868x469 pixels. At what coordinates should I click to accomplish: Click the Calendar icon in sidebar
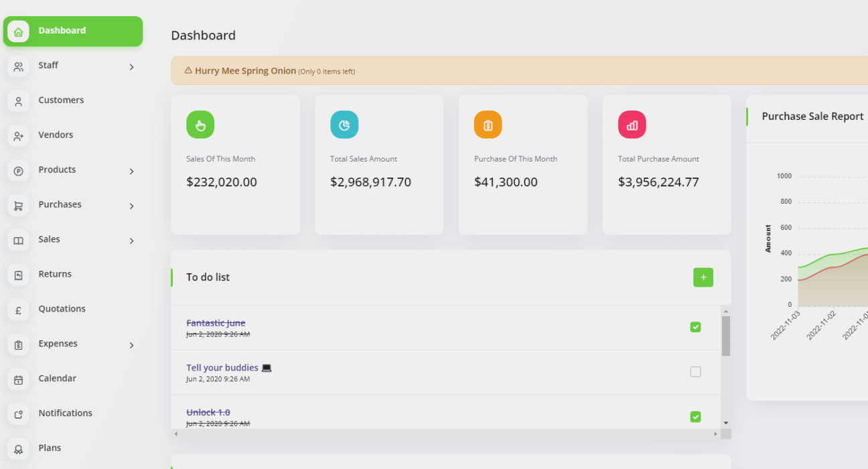[x=18, y=379]
